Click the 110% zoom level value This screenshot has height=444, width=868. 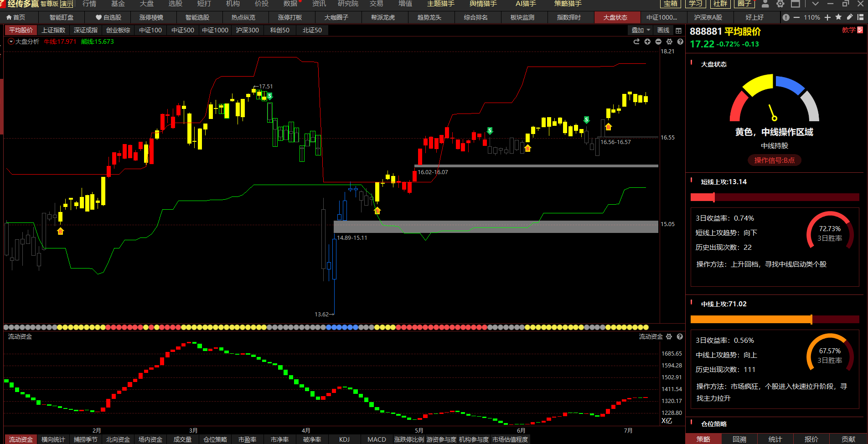point(811,17)
